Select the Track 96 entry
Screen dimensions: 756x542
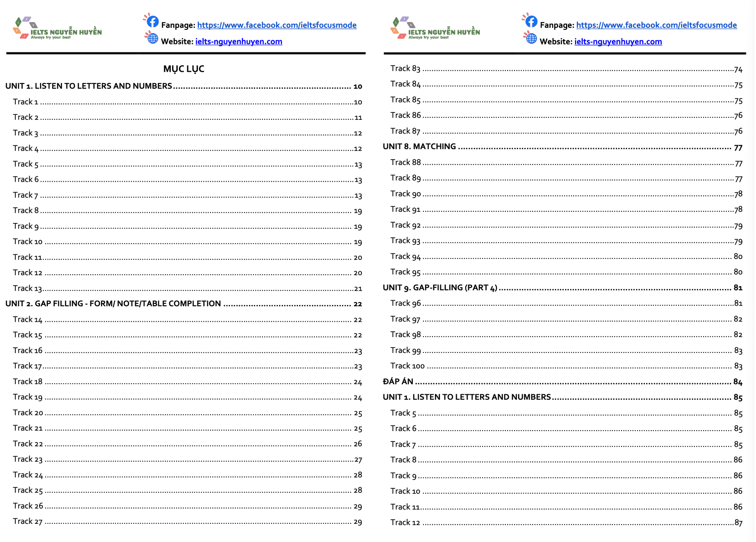coord(566,303)
